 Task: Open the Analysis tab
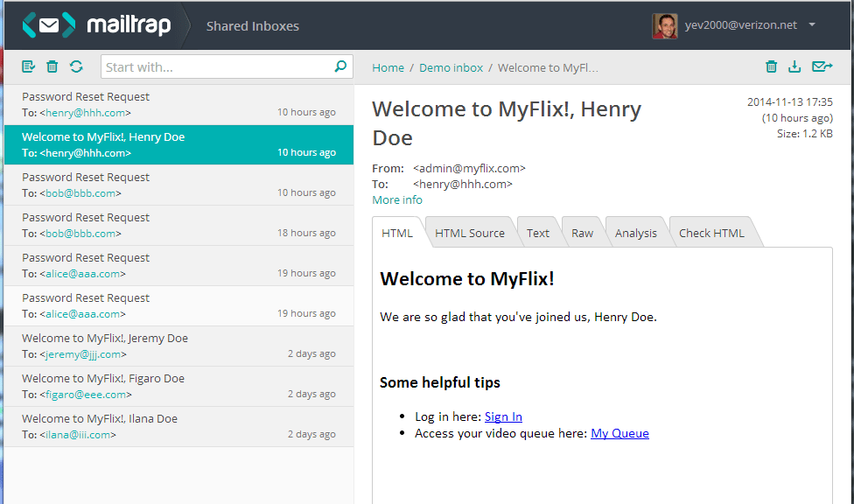coord(636,233)
